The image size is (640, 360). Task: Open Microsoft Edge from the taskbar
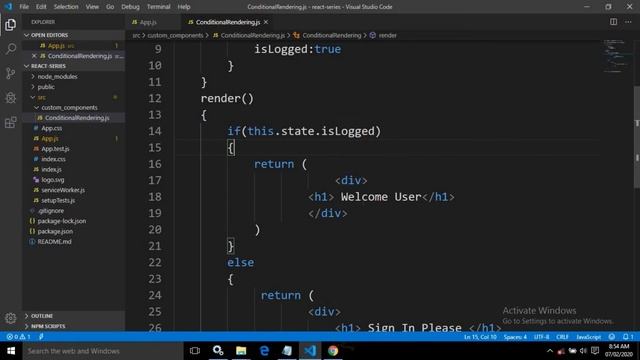[264, 351]
